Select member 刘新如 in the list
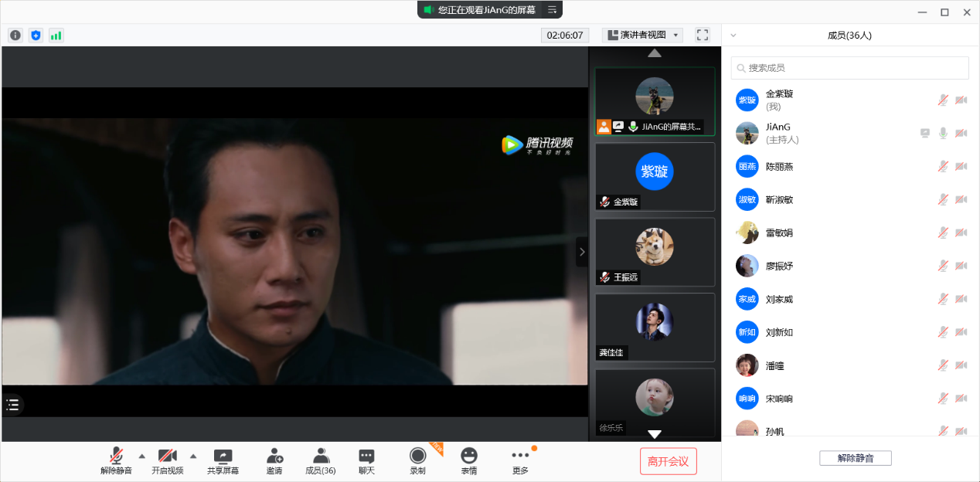 point(850,332)
